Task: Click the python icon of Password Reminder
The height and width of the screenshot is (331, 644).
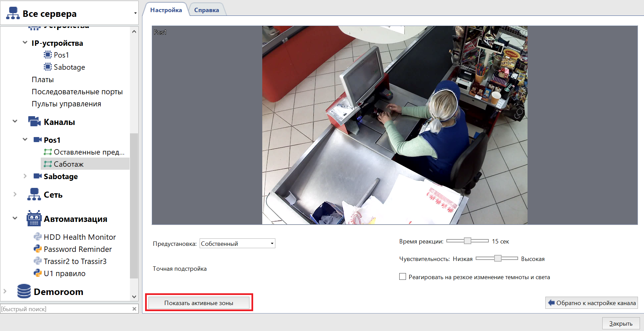Action: click(x=38, y=249)
